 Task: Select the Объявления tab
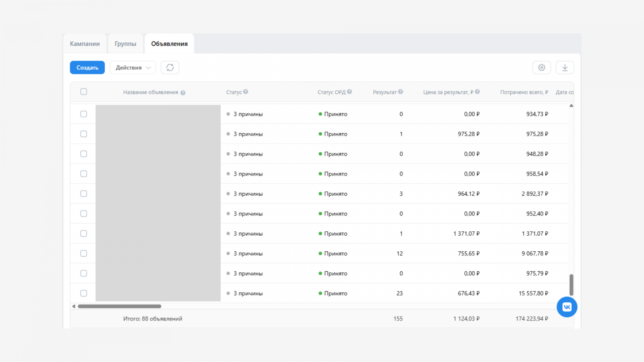coord(169,44)
